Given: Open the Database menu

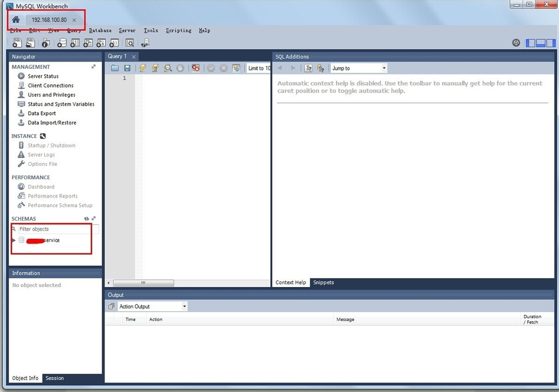Looking at the screenshot, I should click(100, 30).
